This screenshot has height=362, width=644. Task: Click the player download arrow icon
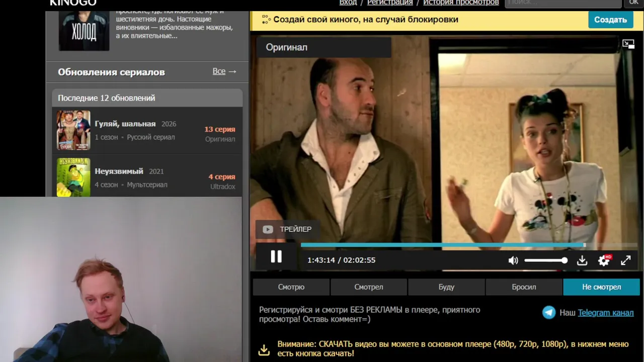tap(582, 260)
